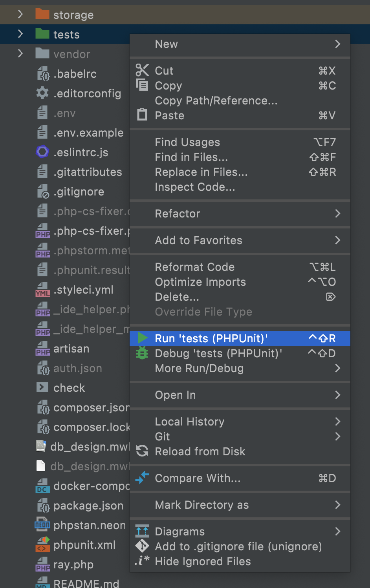The height and width of the screenshot is (588, 370).
Task: Click the Paste clipboard icon
Action: click(x=142, y=115)
